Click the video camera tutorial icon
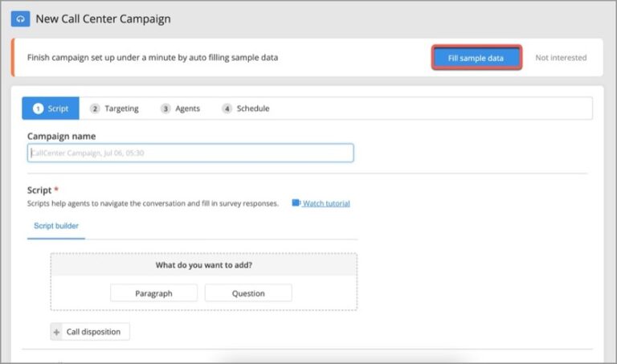 click(x=296, y=203)
